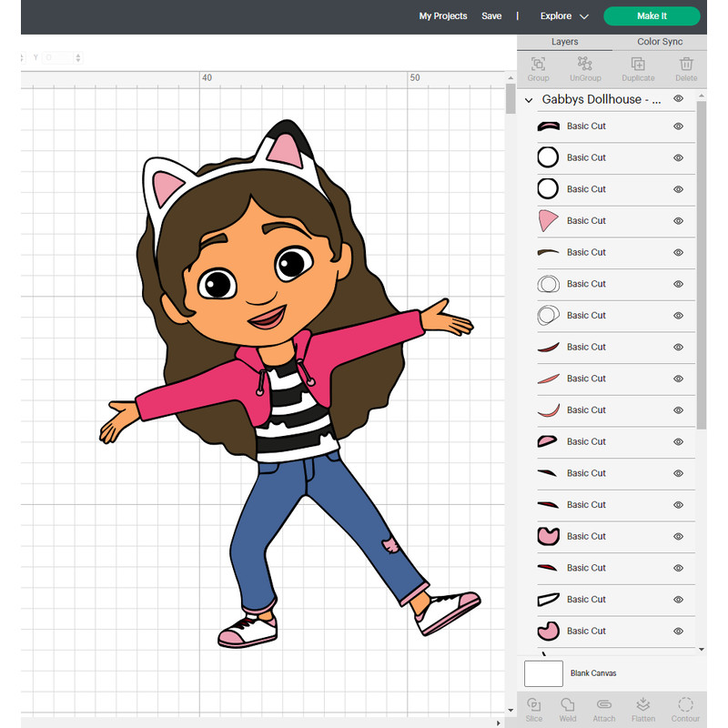
Task: Click the Y position stepper arrows
Action: click(x=78, y=56)
